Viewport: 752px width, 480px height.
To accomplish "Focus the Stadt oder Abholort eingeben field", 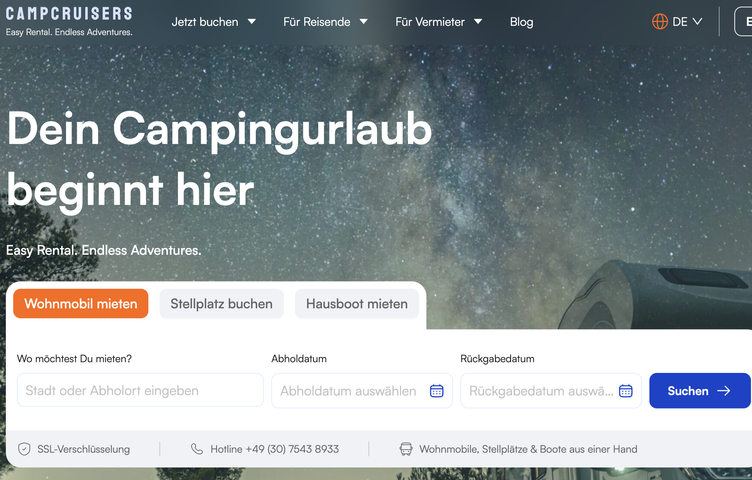I will [140, 390].
